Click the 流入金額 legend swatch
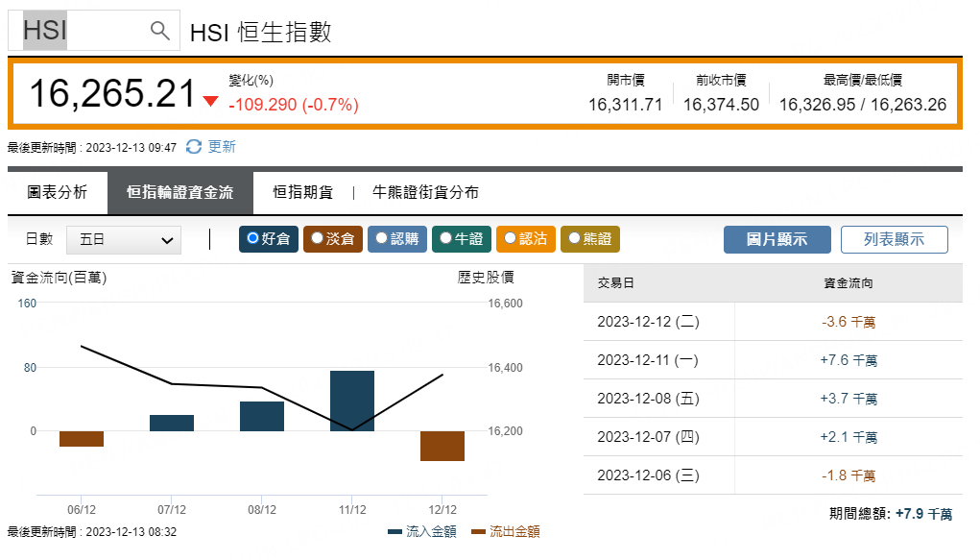 coord(394,532)
